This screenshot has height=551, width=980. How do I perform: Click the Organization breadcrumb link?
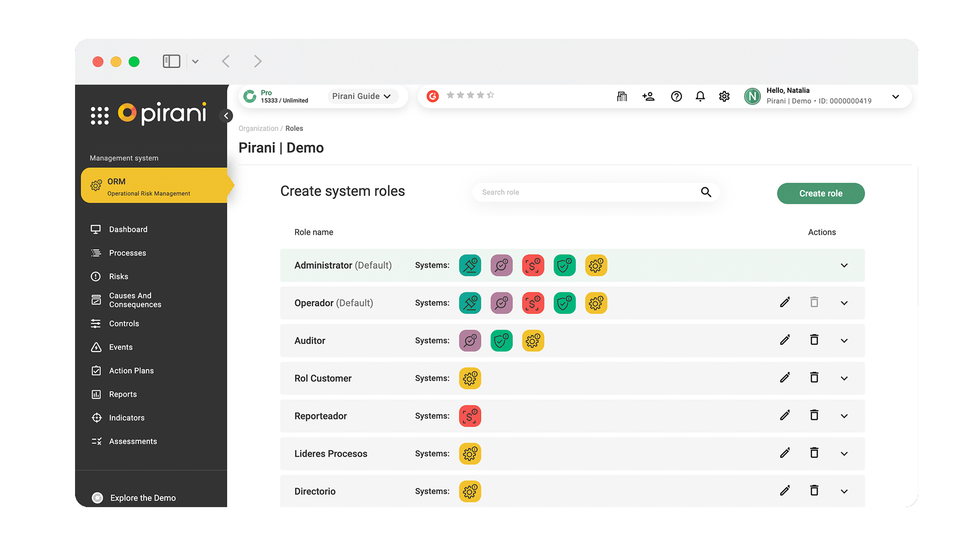pyautogui.click(x=258, y=129)
